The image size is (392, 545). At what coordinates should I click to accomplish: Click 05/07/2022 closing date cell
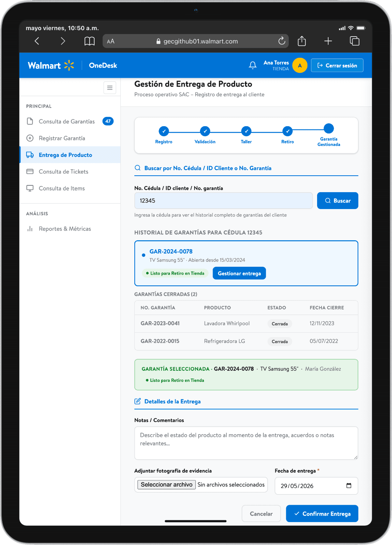324,341
